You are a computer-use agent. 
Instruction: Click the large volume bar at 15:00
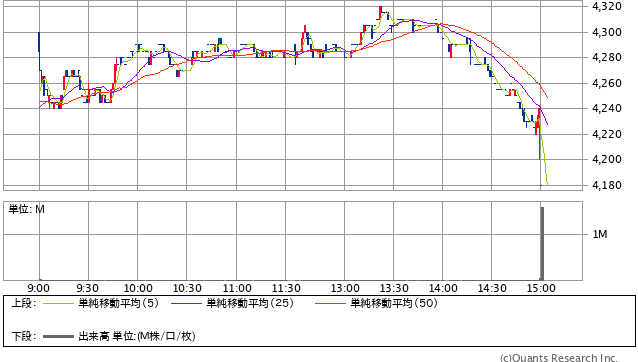(x=542, y=244)
